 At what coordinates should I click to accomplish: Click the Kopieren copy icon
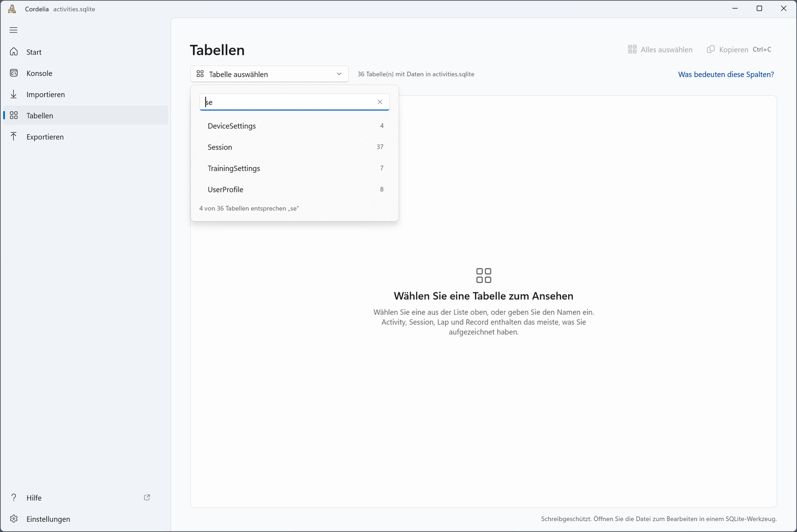pos(711,49)
